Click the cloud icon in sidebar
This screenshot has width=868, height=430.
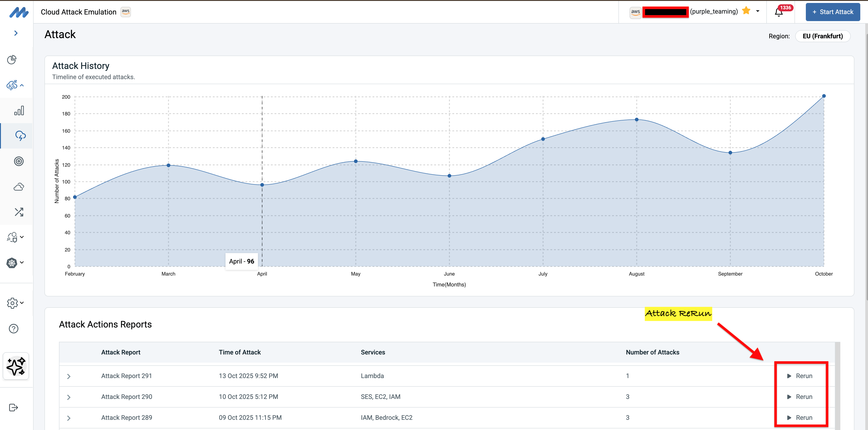pos(19,187)
